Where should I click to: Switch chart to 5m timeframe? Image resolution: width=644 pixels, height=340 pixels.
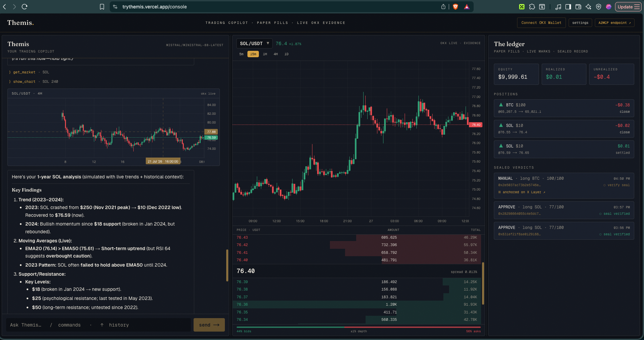point(241,54)
